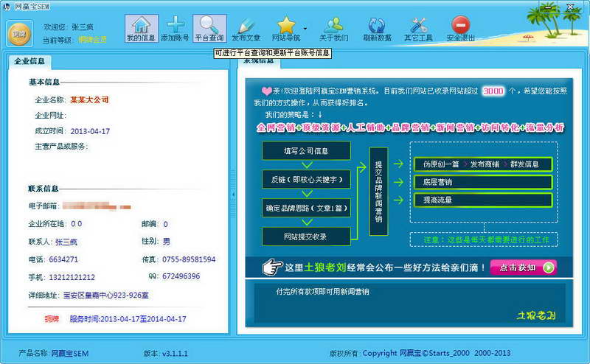Minimize the 网赢宝SEM window
The width and height of the screenshot is (590, 364).
pos(549,7)
